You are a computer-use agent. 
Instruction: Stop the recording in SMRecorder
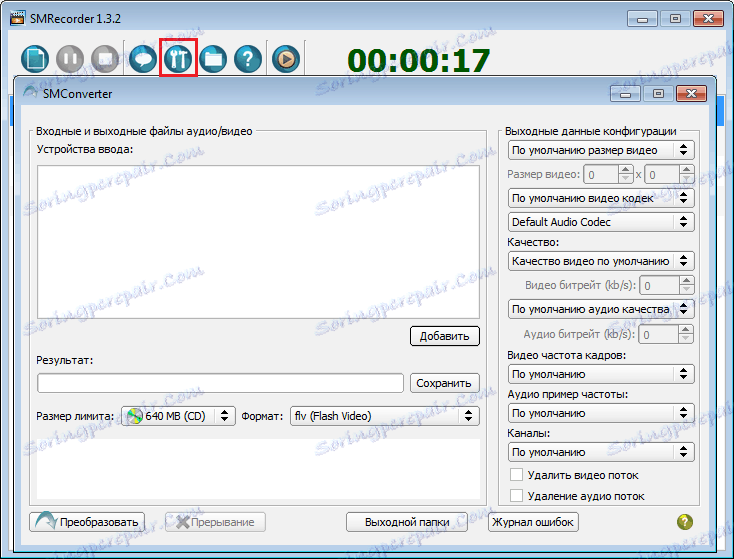point(105,59)
